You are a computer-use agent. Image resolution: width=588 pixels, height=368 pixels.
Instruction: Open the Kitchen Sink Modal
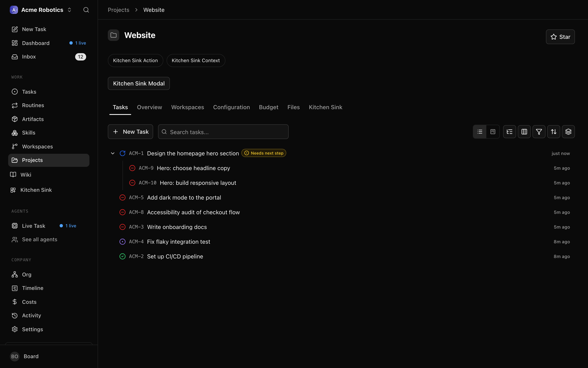coord(139,83)
